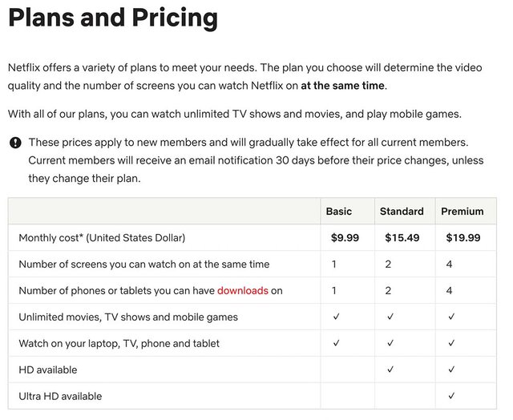513x420 pixels.
Task: Select the Standard column header
Action: tap(401, 212)
